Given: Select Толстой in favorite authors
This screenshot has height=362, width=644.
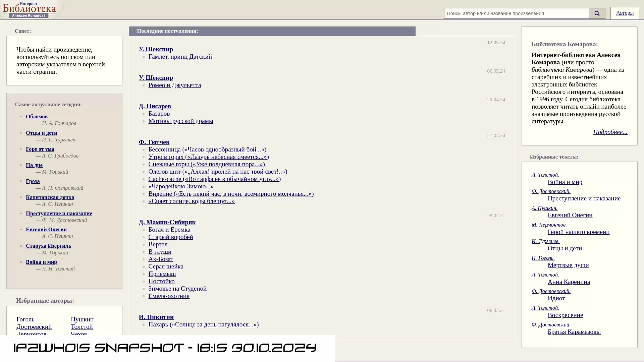Looking at the screenshot, I should [82, 327].
